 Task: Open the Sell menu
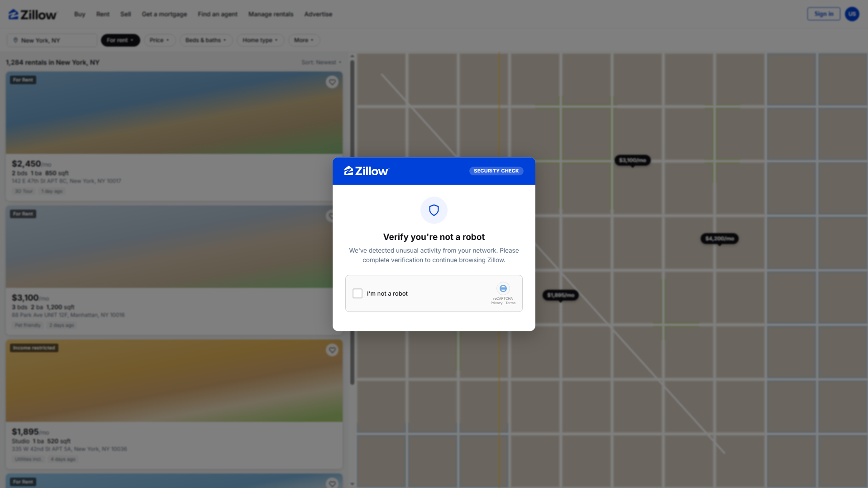(x=126, y=14)
